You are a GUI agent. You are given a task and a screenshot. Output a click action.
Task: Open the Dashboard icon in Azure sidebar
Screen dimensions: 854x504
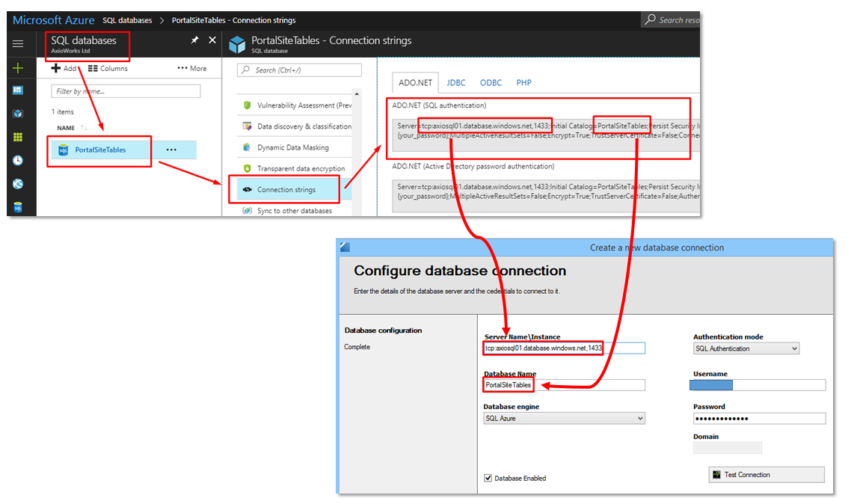(x=18, y=90)
